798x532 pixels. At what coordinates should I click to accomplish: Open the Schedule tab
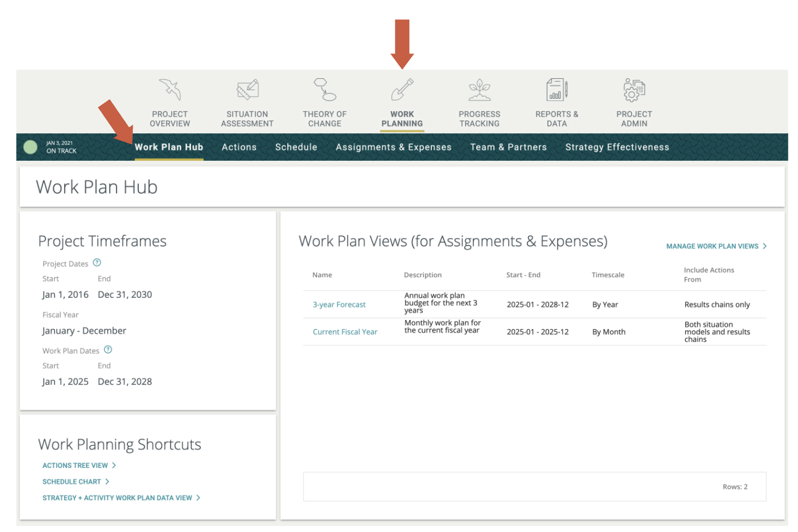pyautogui.click(x=296, y=147)
